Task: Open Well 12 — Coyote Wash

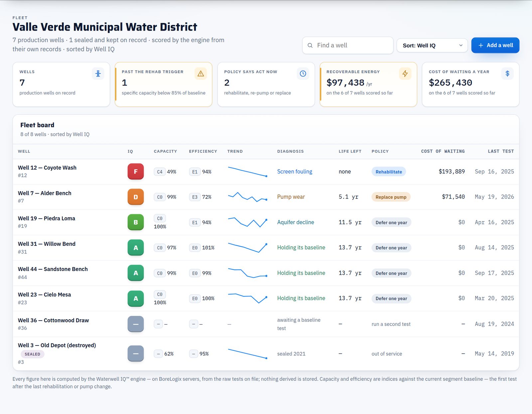Action: click(x=47, y=168)
